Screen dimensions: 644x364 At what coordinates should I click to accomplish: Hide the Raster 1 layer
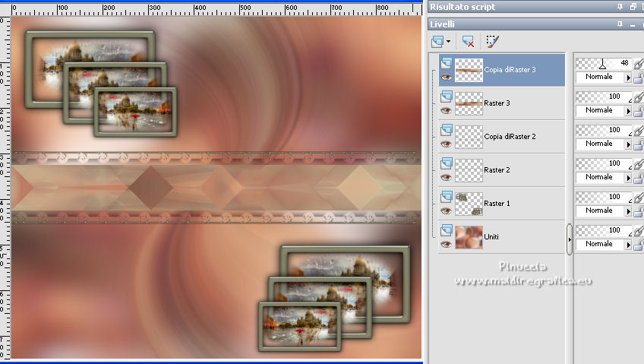tap(446, 210)
